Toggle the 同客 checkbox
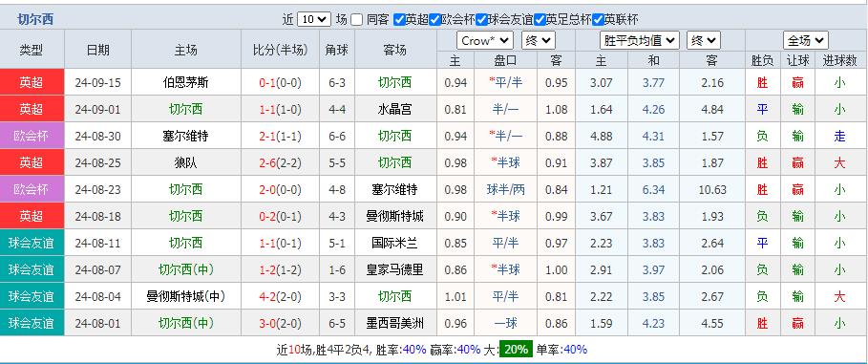Viewport: 868px width, 364px height. click(356, 20)
